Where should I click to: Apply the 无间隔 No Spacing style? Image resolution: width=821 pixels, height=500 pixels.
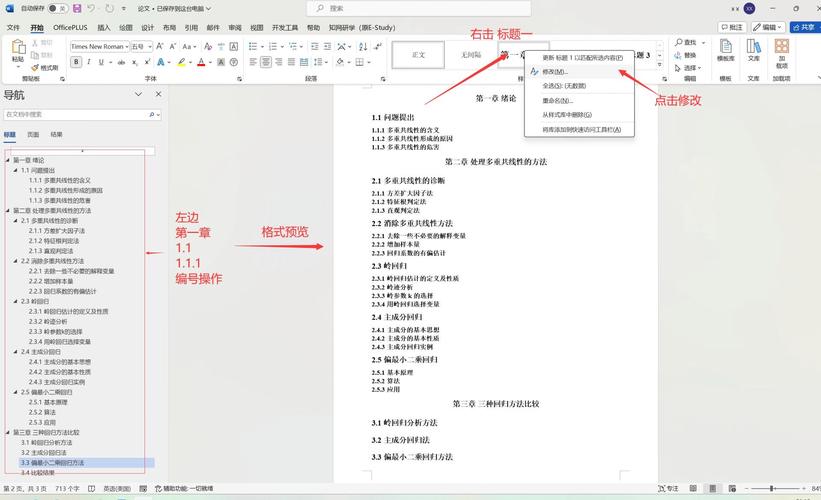[471, 54]
